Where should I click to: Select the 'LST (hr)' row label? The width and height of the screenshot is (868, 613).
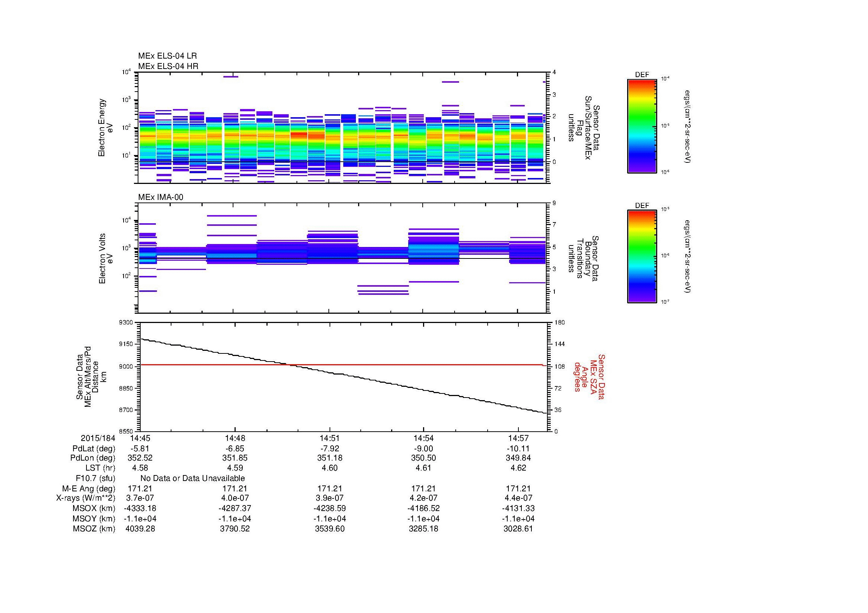tap(100, 468)
